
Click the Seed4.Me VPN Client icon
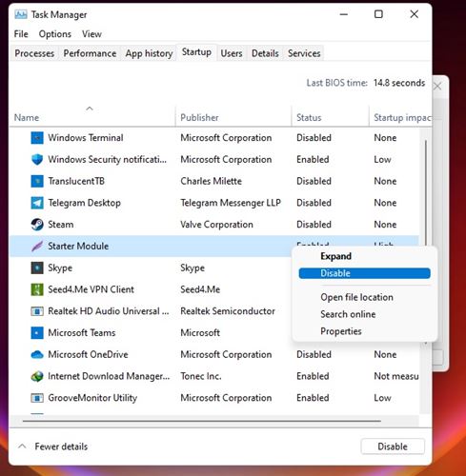37,289
